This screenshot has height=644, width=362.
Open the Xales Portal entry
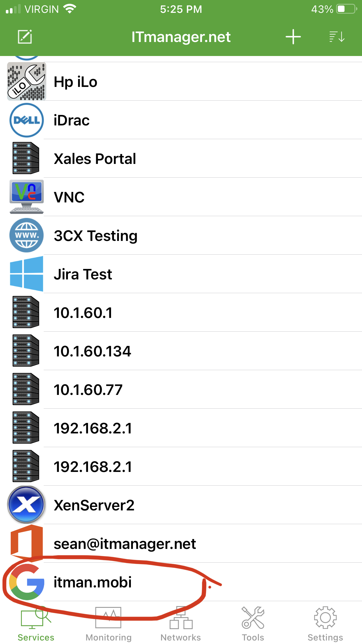[181, 158]
